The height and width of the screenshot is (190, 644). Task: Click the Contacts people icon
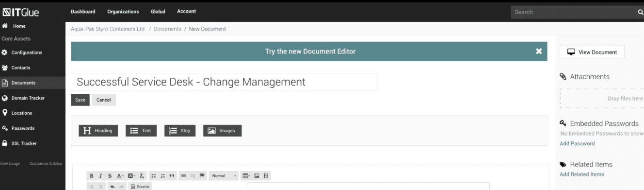[5, 68]
